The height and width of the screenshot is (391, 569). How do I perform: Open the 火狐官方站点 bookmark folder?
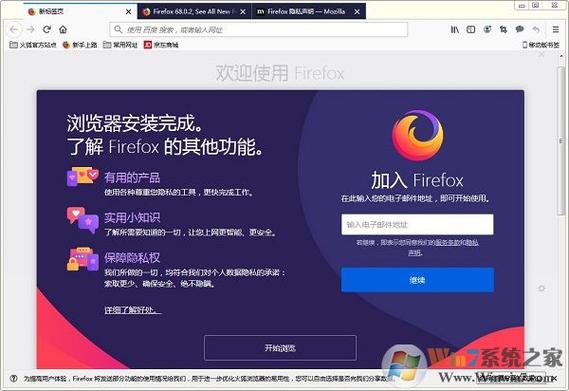pos(33,45)
